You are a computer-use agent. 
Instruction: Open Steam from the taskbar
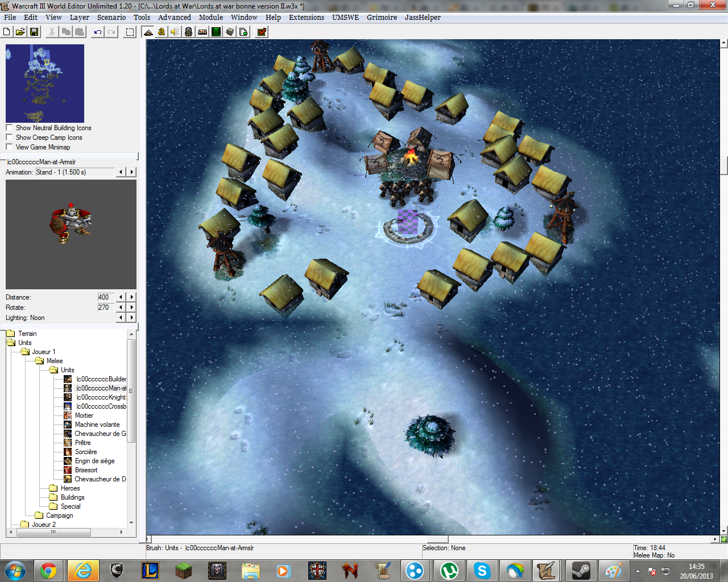[x=581, y=571]
